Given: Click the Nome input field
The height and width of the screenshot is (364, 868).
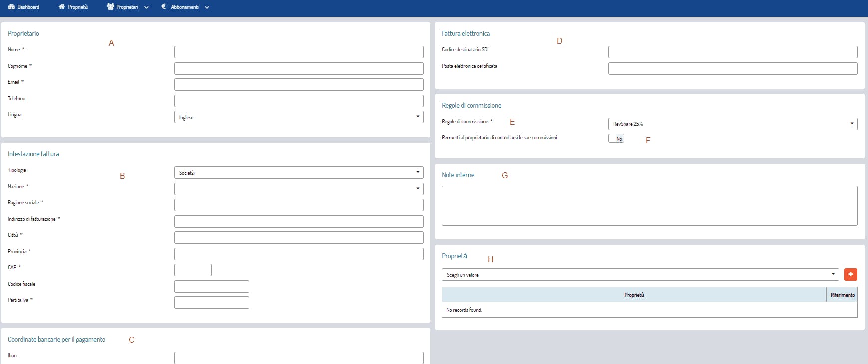Looking at the screenshot, I should point(298,52).
